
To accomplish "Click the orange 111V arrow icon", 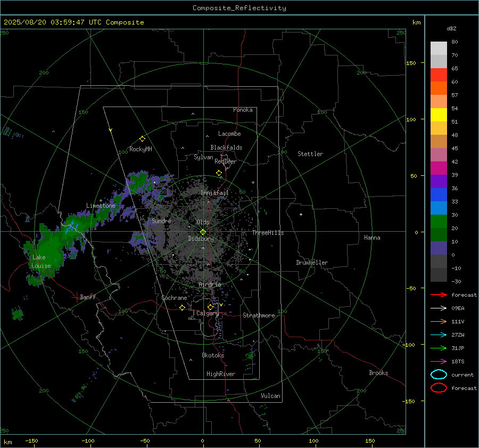I will tap(439, 321).
